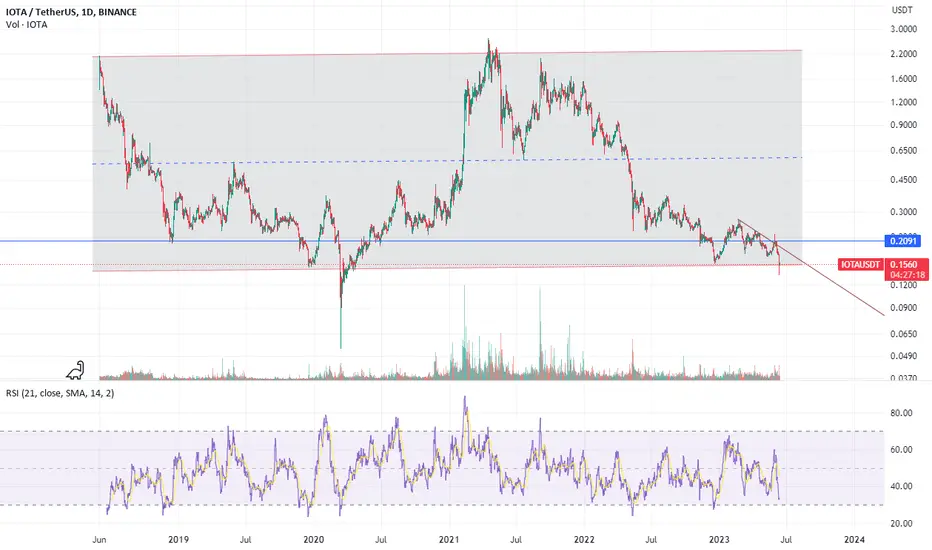Click the 0.0490 price scale value
Image resolution: width=932 pixels, height=550 pixels.
(903, 356)
